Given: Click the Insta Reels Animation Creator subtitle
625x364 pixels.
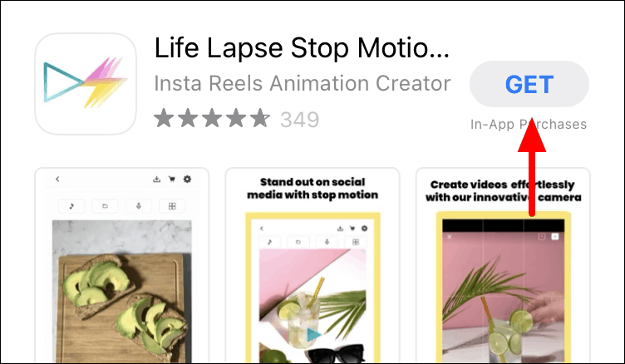Looking at the screenshot, I should (x=303, y=83).
